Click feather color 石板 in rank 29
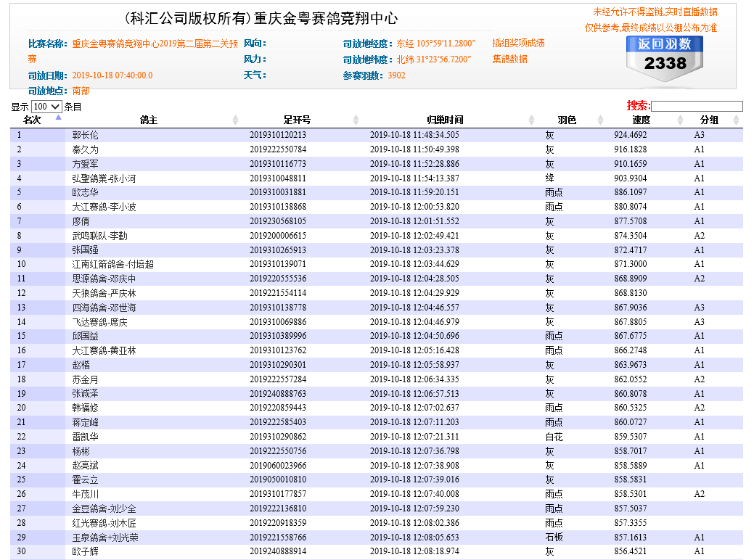Screen dimensions: 754x560 [554, 537]
